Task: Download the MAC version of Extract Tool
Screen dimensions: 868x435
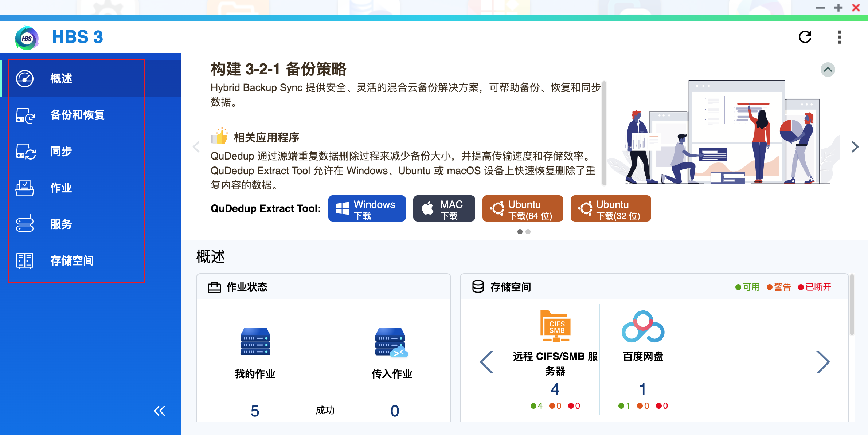Action: (444, 208)
